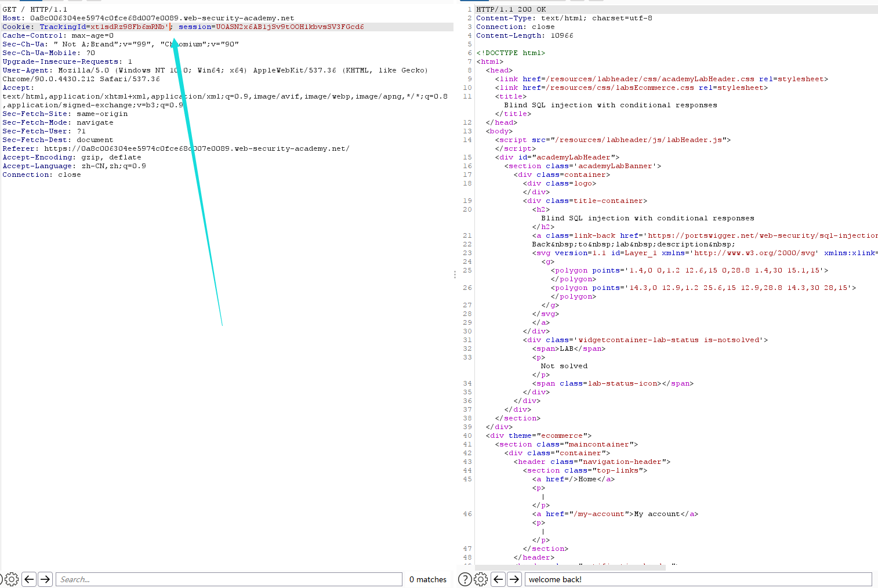Click the div id="academyLabHeader" line
This screenshot has width=878, height=588.
(x=557, y=157)
